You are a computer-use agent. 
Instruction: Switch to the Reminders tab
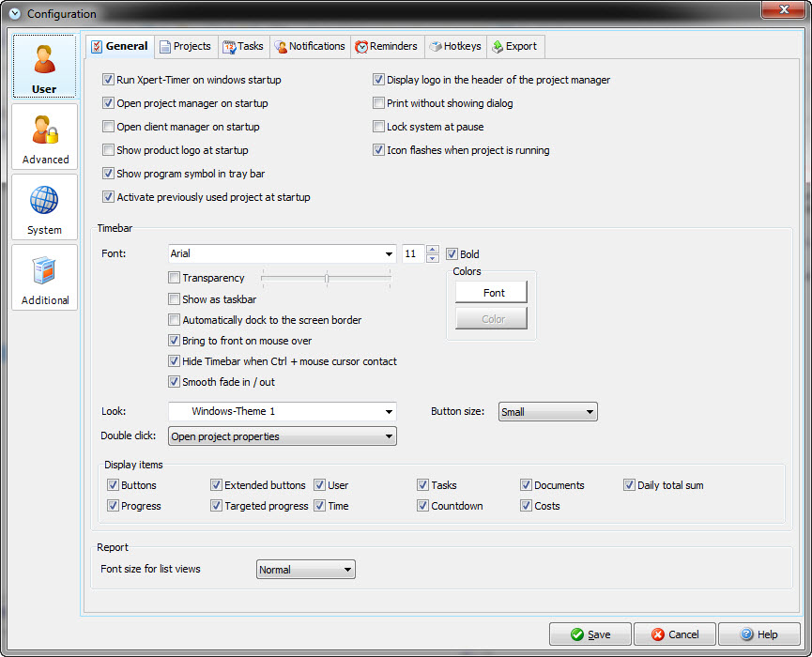click(387, 47)
